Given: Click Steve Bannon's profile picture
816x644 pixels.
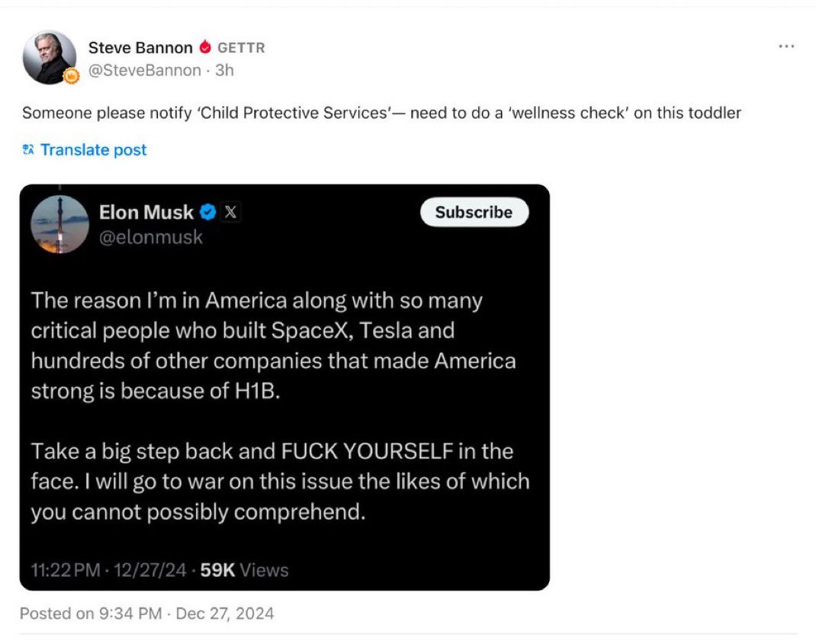Looking at the screenshot, I should click(49, 57).
